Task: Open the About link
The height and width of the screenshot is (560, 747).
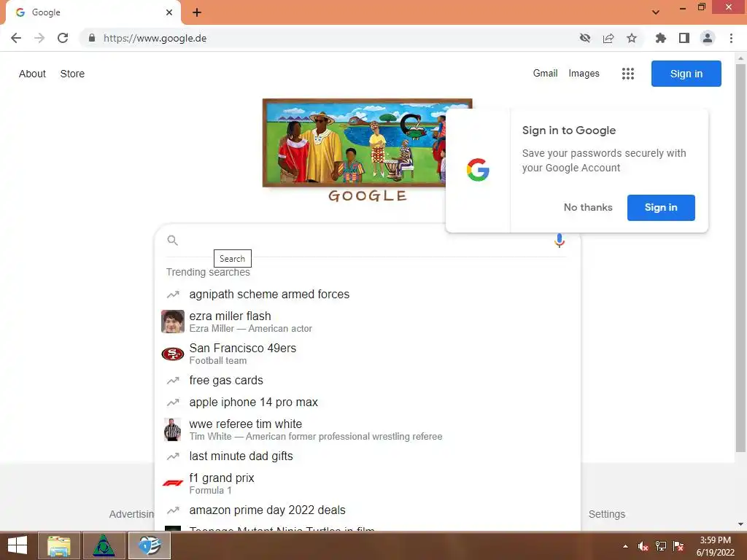Action: tap(32, 74)
